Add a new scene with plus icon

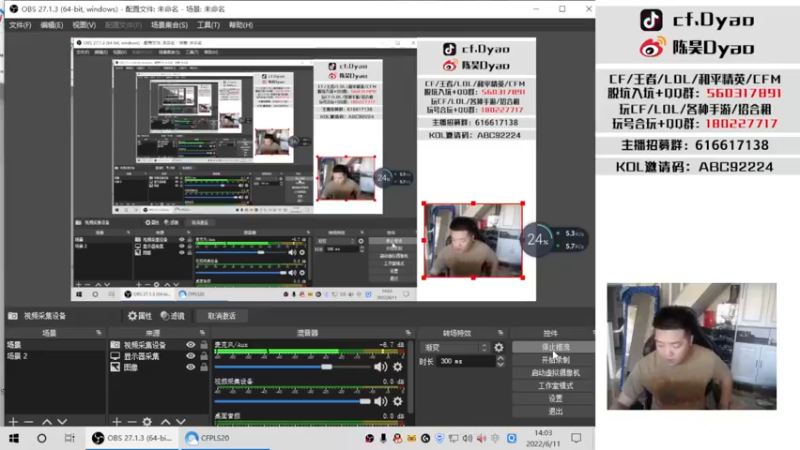[x=13, y=422]
